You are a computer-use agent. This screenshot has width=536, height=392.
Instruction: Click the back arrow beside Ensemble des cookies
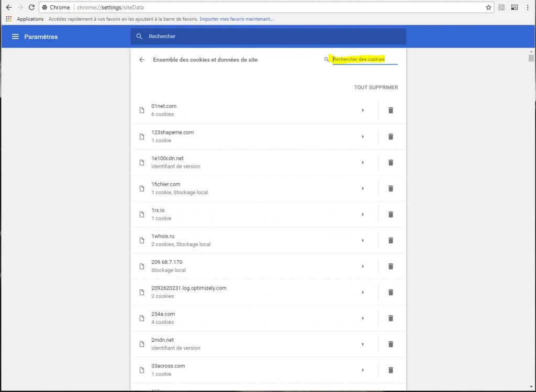click(142, 60)
